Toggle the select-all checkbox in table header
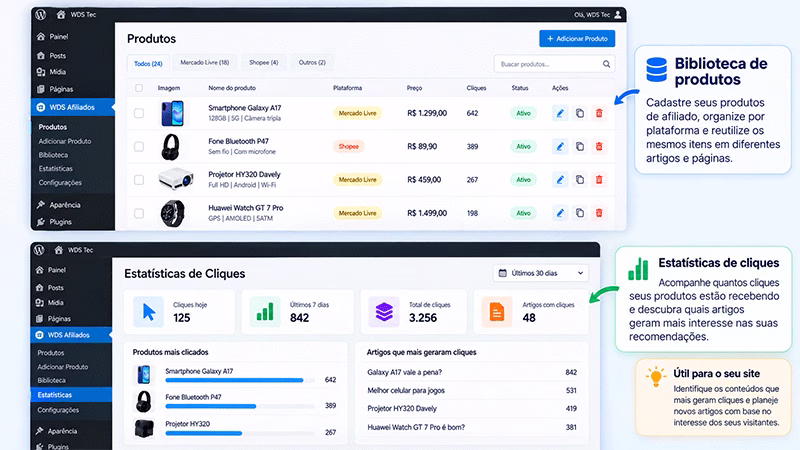Image resolution: width=800 pixels, height=450 pixels. pyautogui.click(x=139, y=88)
